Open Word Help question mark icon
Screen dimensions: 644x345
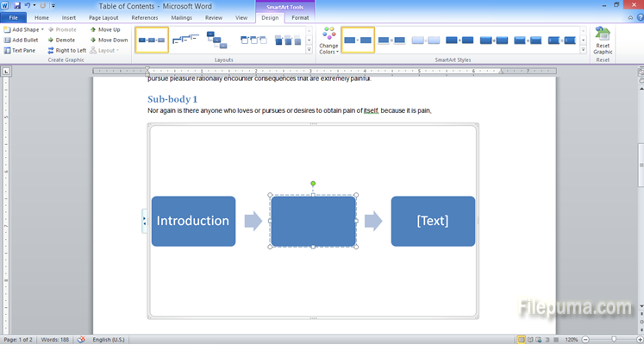tap(637, 17)
